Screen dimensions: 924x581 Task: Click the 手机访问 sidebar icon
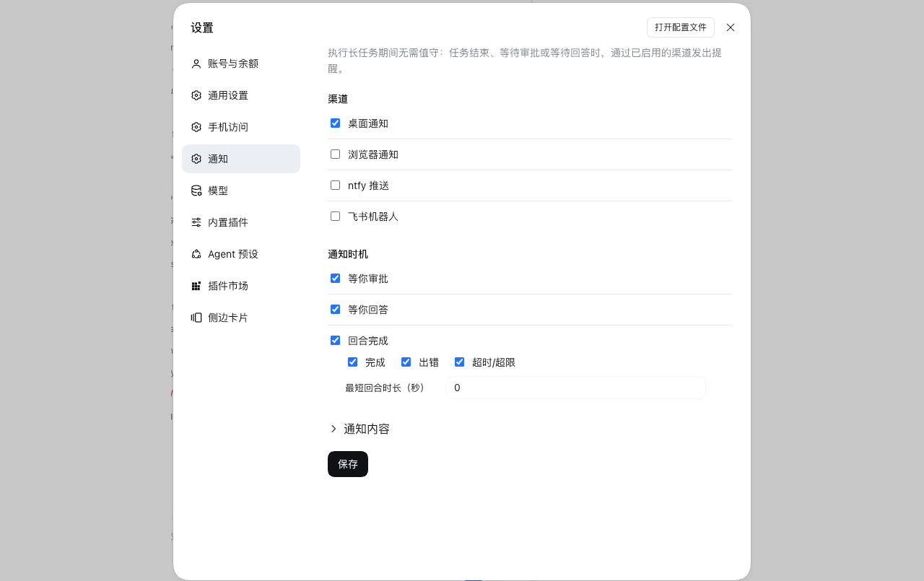[196, 127]
